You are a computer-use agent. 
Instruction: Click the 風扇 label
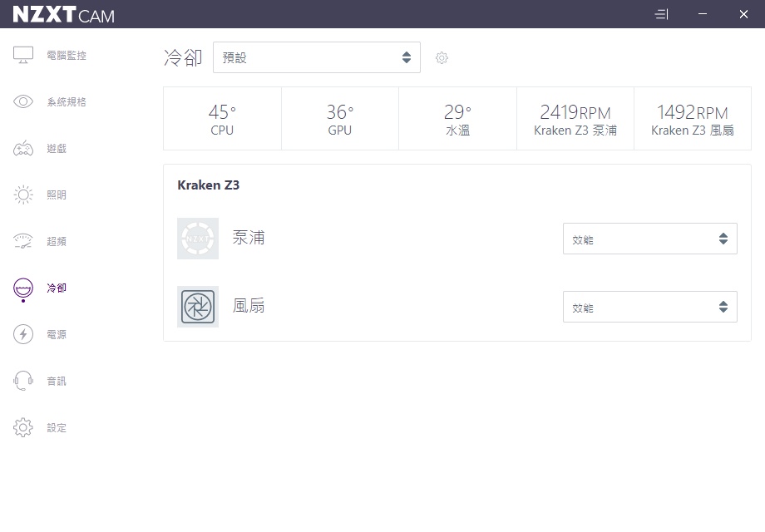[x=249, y=306]
